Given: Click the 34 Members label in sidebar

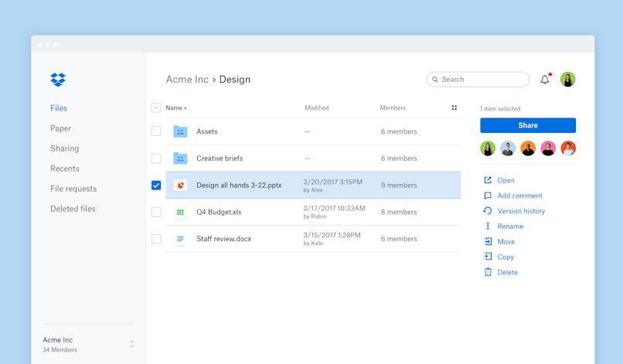Looking at the screenshot, I should pyautogui.click(x=60, y=349).
